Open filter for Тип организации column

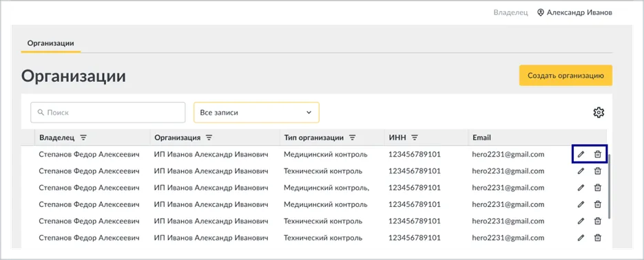point(352,138)
